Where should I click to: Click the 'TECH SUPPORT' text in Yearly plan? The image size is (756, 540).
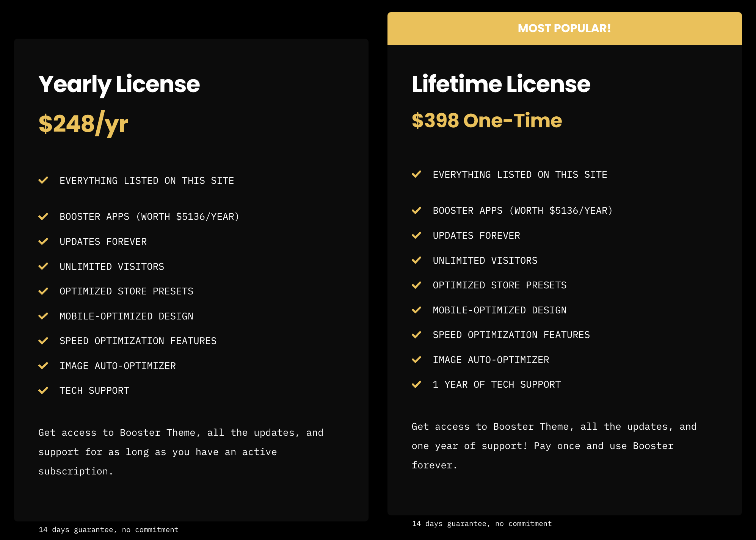click(94, 391)
